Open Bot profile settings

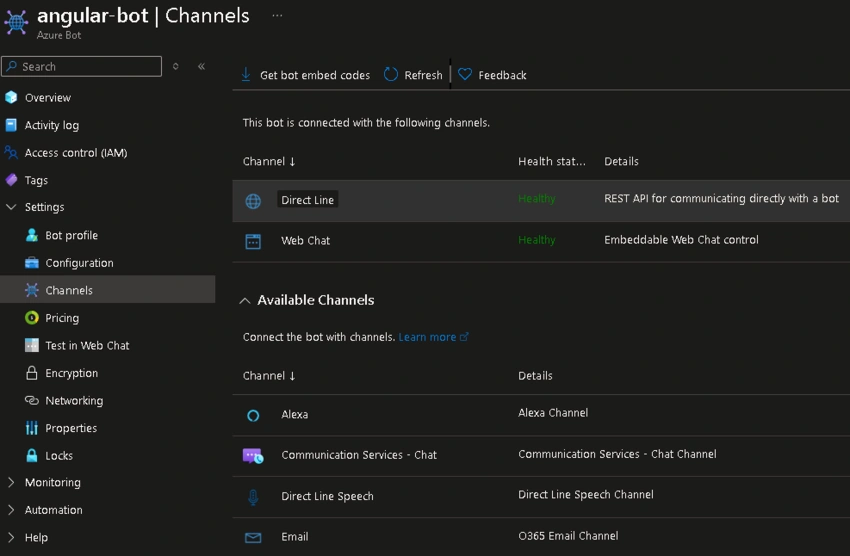72,235
